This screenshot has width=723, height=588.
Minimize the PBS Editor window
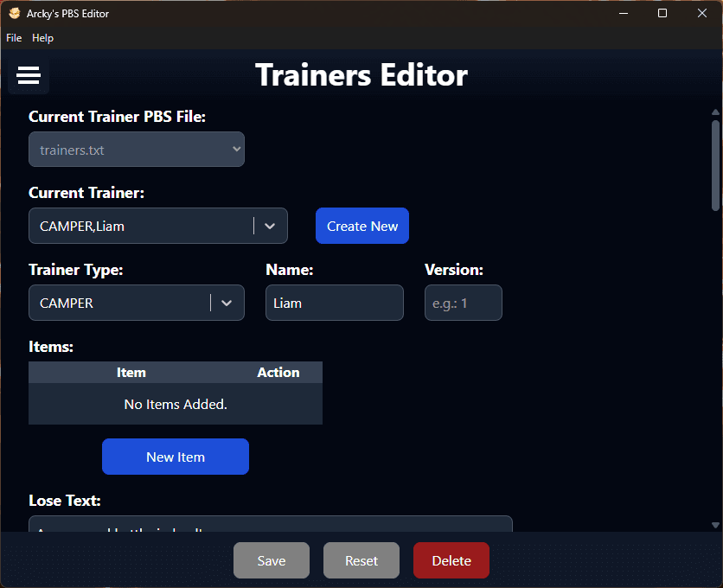tap(622, 14)
